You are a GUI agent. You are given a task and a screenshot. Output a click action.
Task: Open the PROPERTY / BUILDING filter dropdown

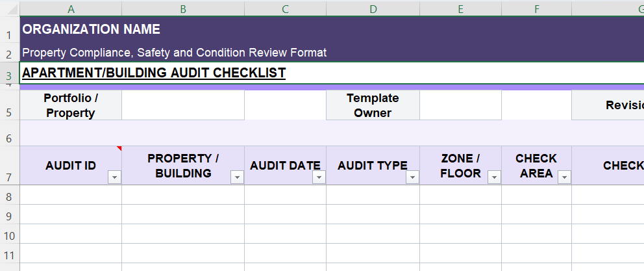click(237, 178)
